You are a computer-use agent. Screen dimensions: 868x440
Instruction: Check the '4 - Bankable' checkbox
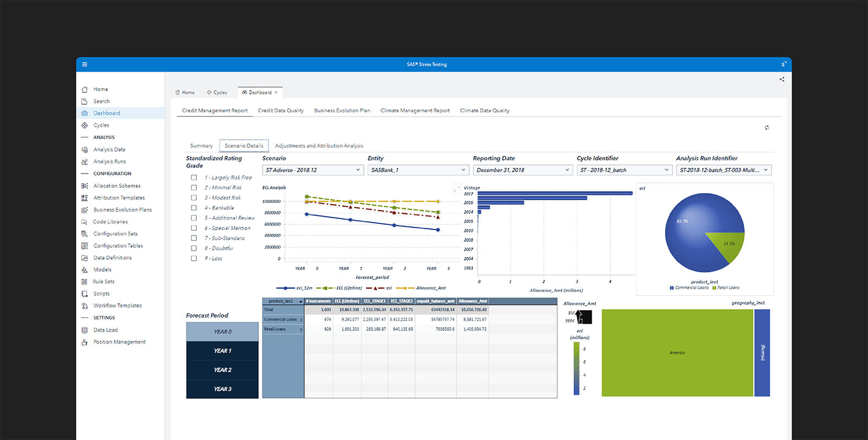pyautogui.click(x=194, y=208)
